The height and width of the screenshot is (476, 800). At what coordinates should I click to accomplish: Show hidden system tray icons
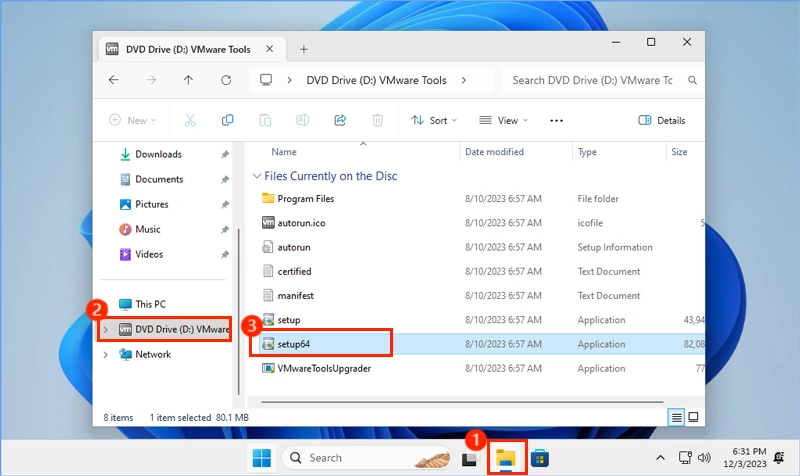(x=660, y=458)
